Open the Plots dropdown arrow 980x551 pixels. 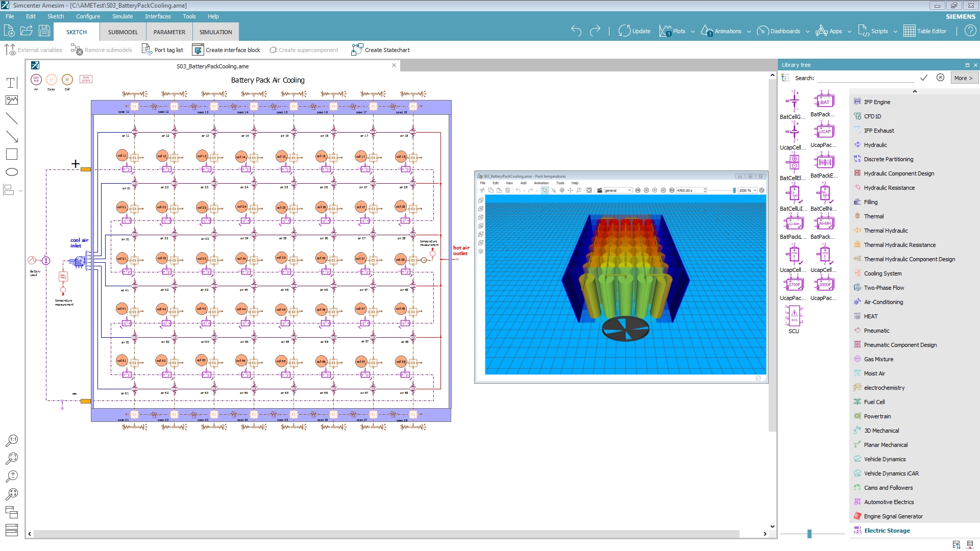coord(693,31)
